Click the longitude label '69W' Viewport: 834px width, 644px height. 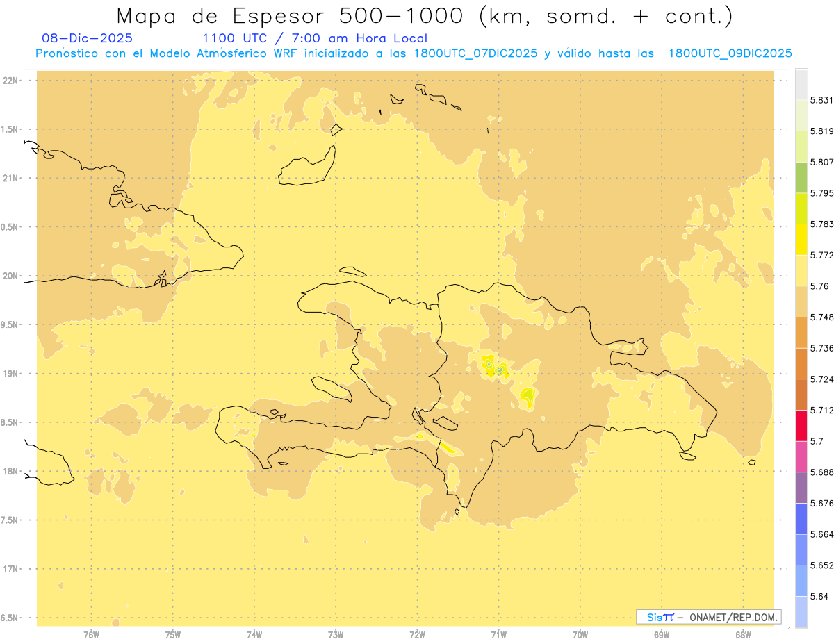(662, 635)
